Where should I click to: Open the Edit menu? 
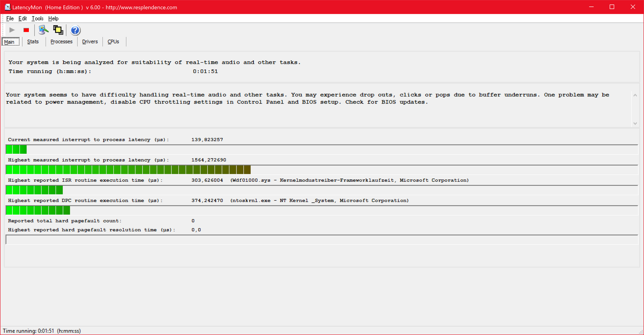22,18
